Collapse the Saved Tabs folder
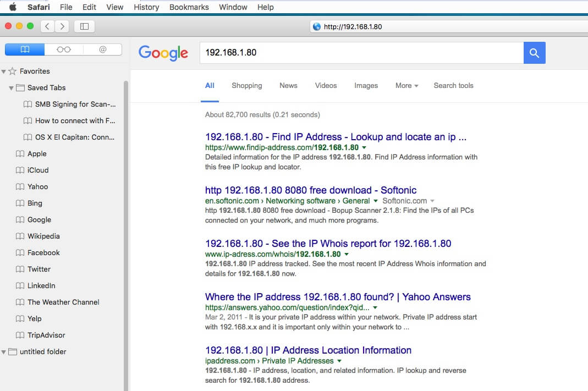588x391 pixels. coord(11,88)
